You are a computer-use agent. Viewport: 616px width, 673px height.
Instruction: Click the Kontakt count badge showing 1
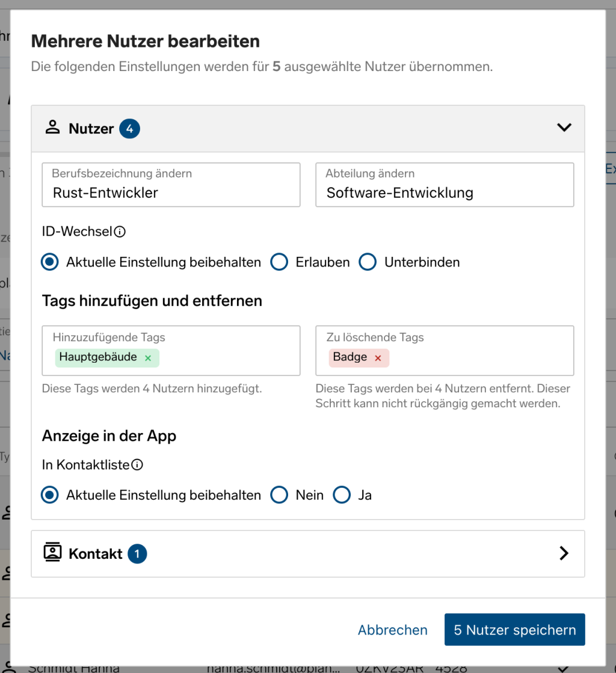click(137, 554)
